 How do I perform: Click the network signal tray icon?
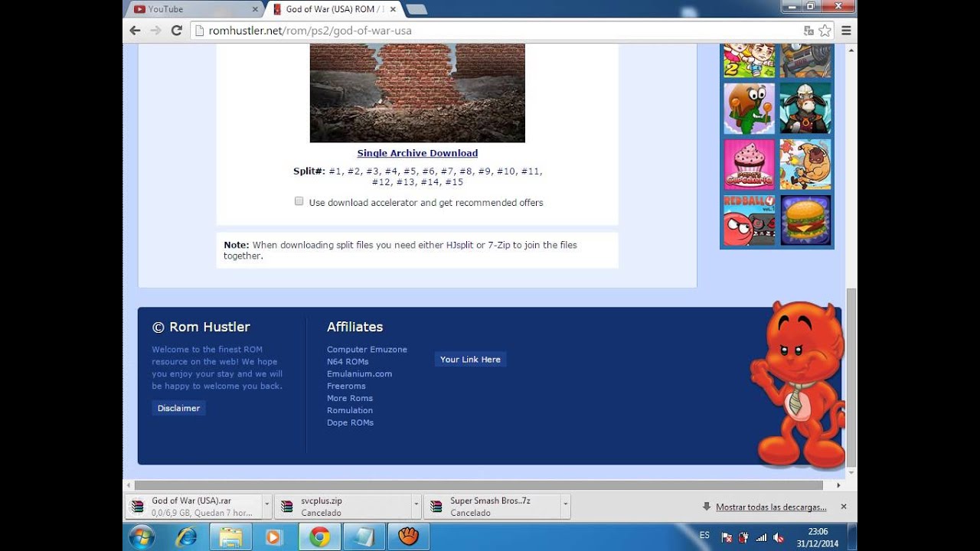pos(761,538)
